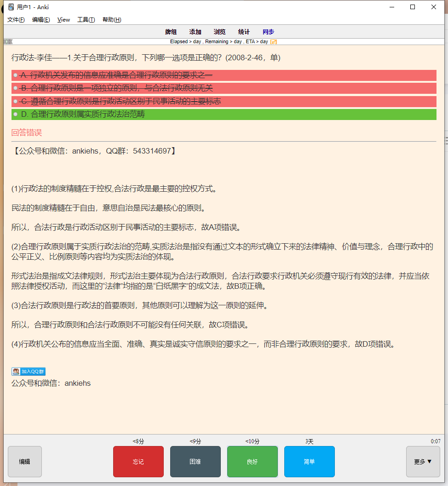Click the 0:07 timer text
The height and width of the screenshot is (486, 448).
(435, 441)
